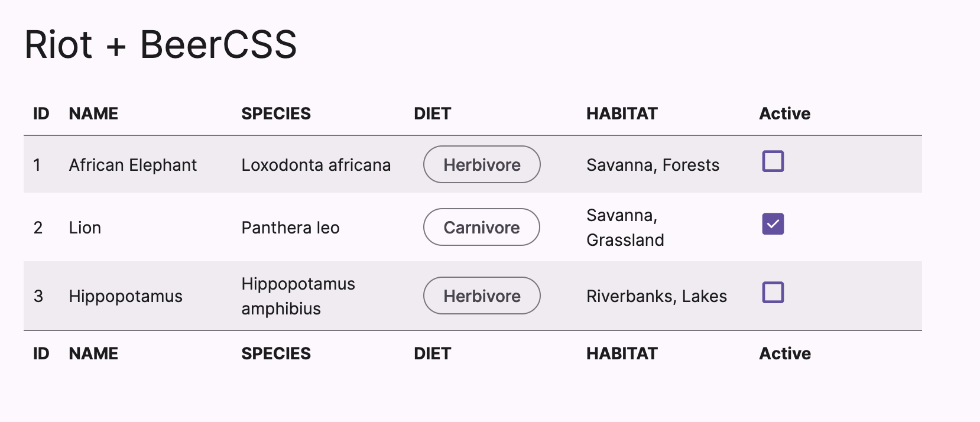This screenshot has width=980, height=422.
Task: Click the Riverbanks, Lakes habitat text
Action: click(656, 296)
